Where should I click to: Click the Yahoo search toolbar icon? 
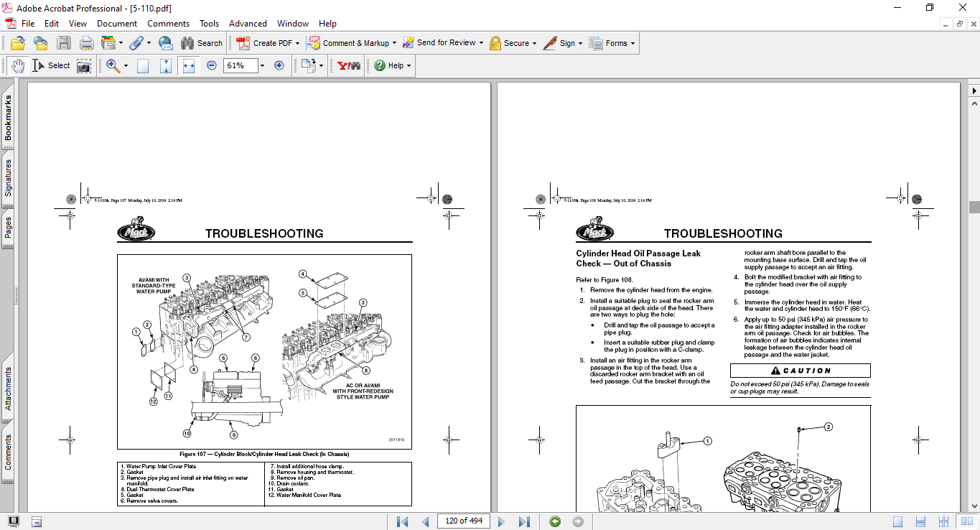point(349,65)
